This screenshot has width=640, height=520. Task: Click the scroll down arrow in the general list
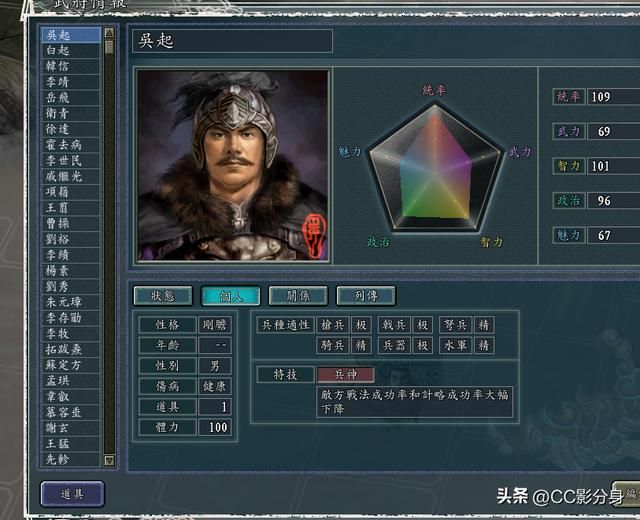(x=109, y=460)
